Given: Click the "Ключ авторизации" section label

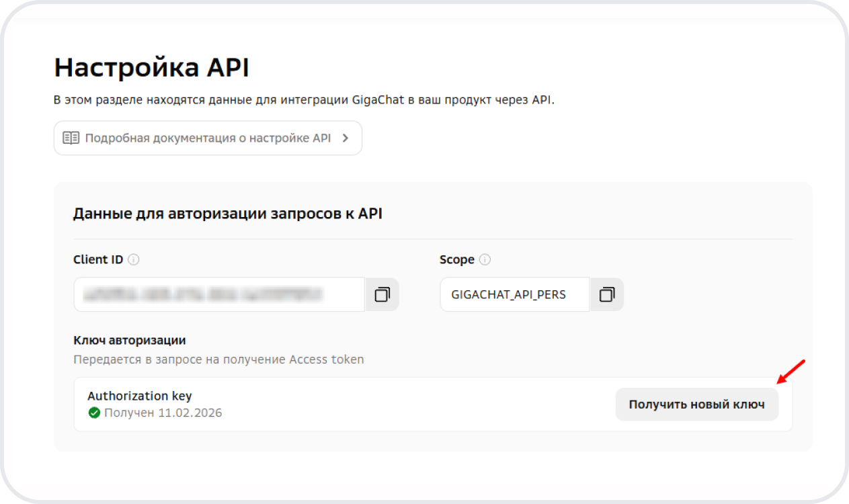Looking at the screenshot, I should pyautogui.click(x=129, y=340).
